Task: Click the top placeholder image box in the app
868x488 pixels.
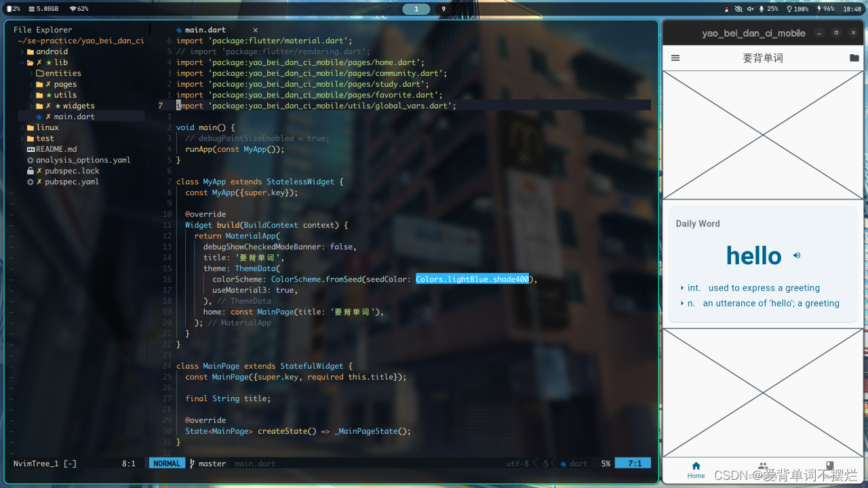Action: [x=763, y=135]
